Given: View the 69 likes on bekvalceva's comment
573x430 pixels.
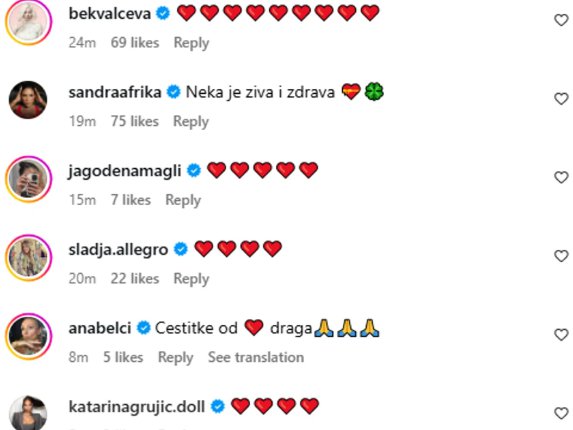Looking at the screenshot, I should click(135, 43).
